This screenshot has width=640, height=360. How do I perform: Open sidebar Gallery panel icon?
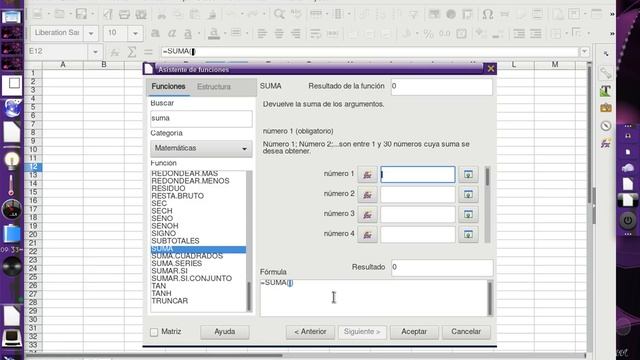pos(605,108)
